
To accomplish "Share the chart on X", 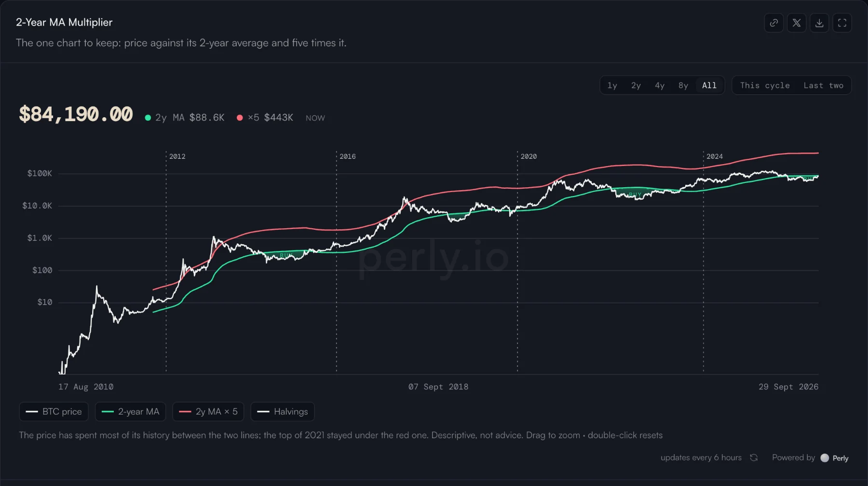I will tap(797, 23).
